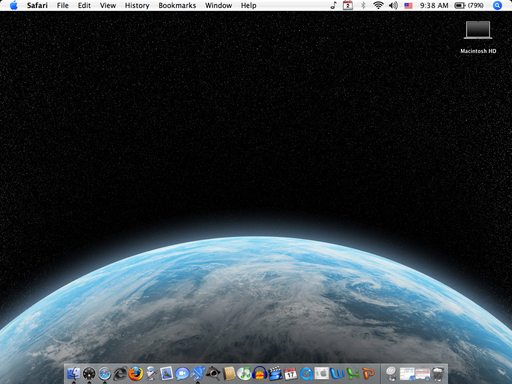Click the music note menu bar icon
This screenshot has width=512, height=384.
pos(333,5)
